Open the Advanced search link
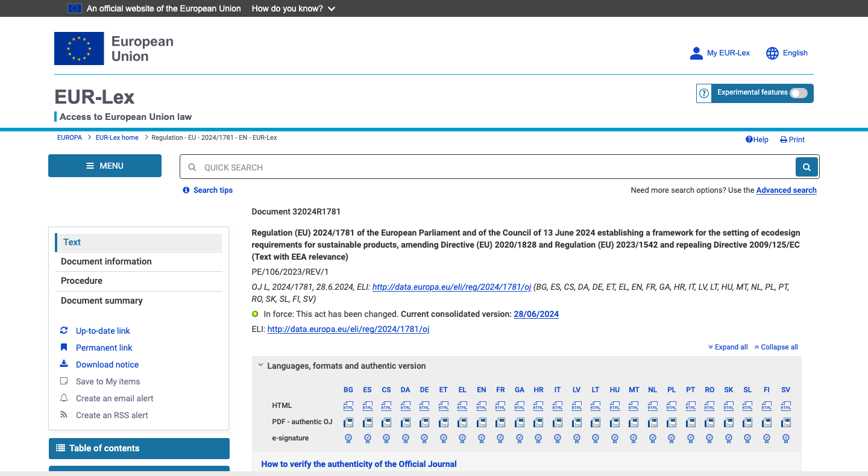 (x=787, y=190)
